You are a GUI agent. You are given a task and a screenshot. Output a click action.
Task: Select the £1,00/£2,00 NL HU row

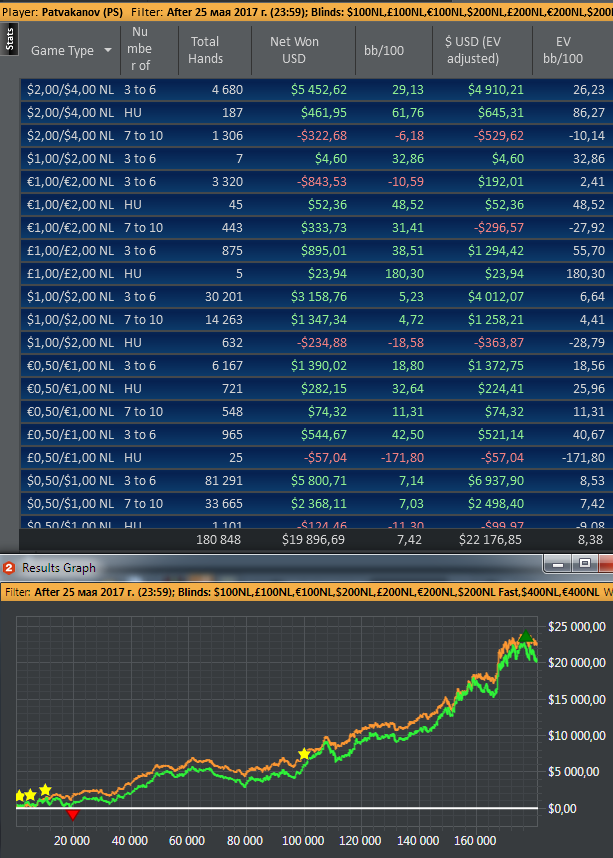coord(317,274)
